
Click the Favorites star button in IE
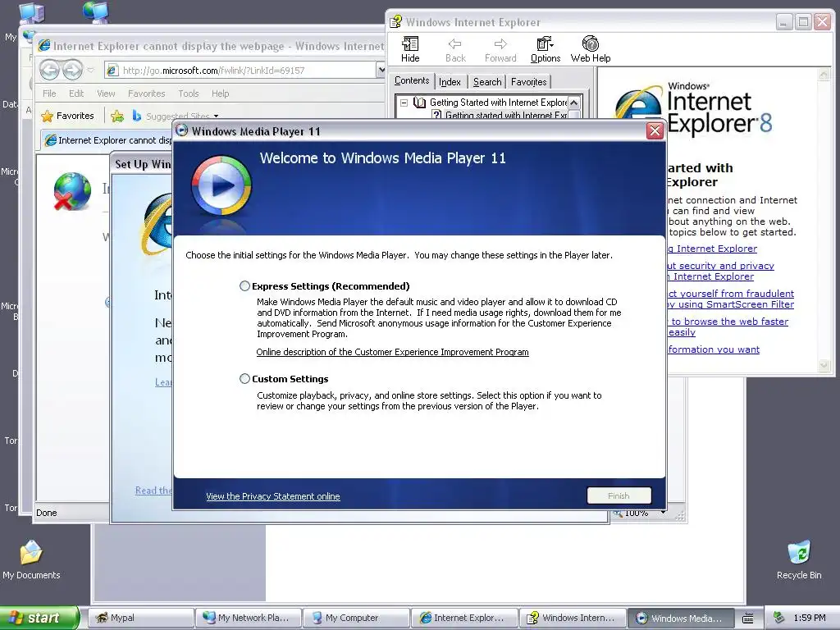pyautogui.click(x=67, y=116)
